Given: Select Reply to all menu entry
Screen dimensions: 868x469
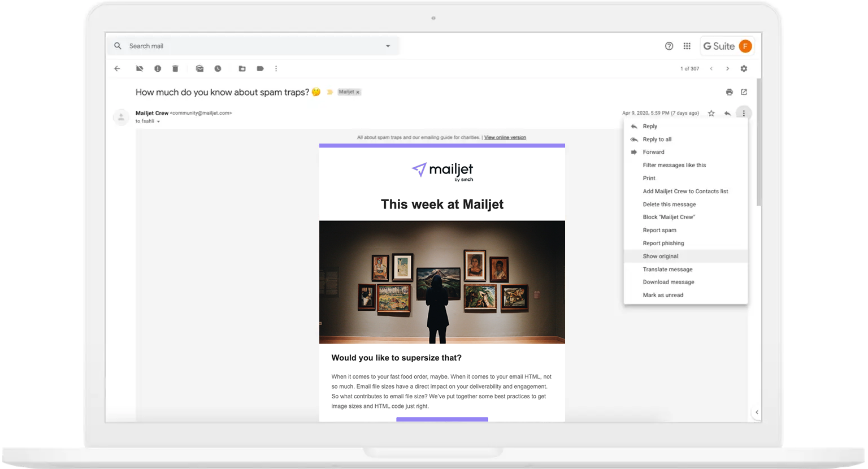Looking at the screenshot, I should click(685, 140).
